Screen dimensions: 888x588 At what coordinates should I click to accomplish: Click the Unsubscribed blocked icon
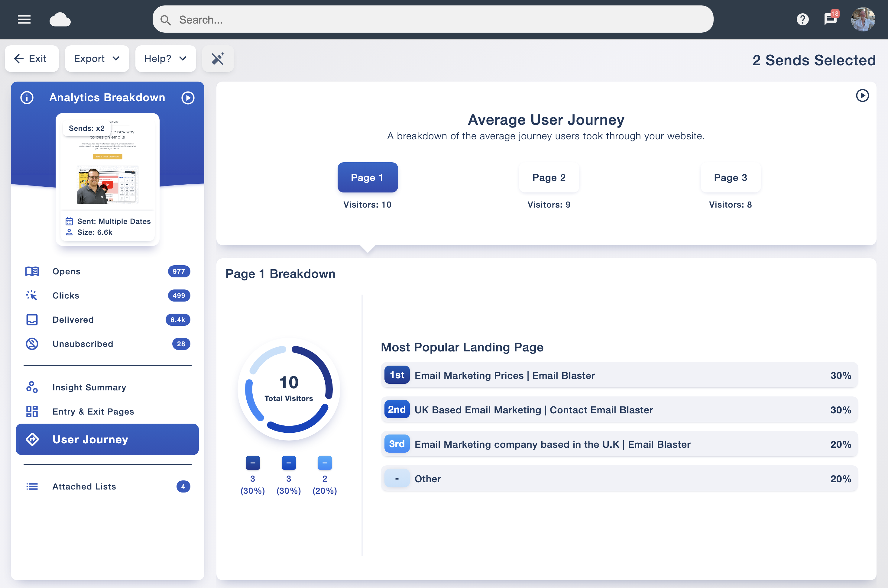coord(32,344)
